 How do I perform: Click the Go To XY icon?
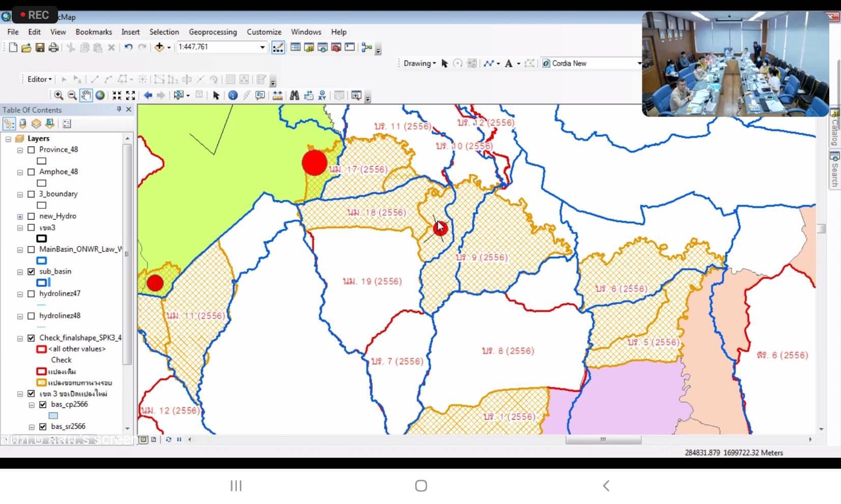(322, 95)
